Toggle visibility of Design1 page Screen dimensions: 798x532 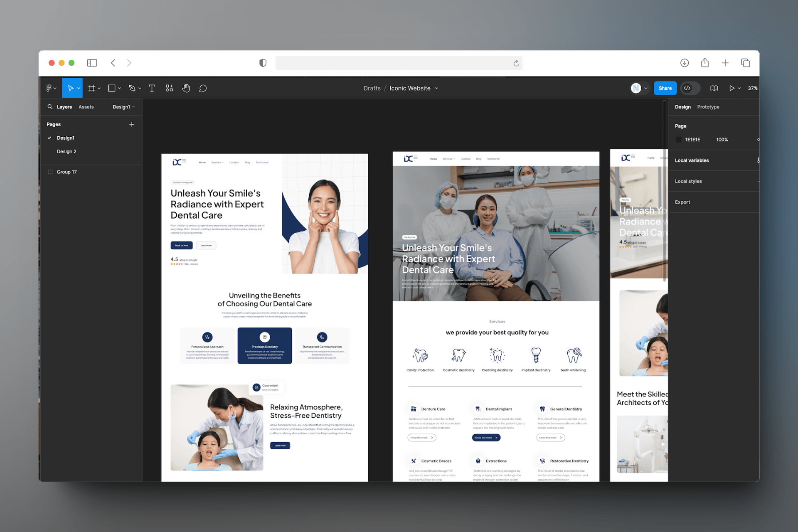[x=49, y=138]
